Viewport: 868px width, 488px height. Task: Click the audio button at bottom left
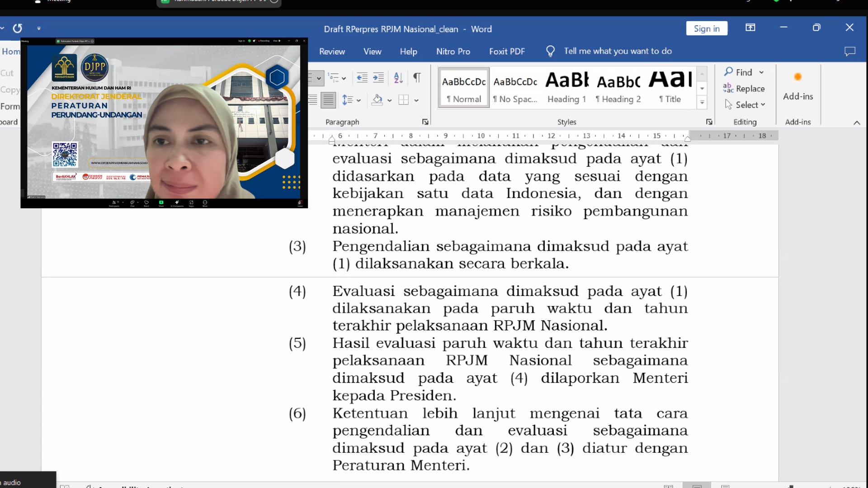[x=28, y=480]
